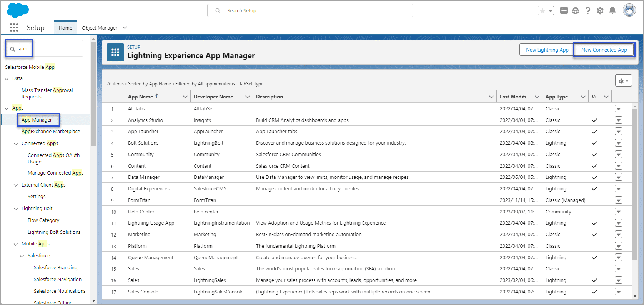Open row actions menu for FormTitan
The width and height of the screenshot is (644, 305).
tap(618, 200)
